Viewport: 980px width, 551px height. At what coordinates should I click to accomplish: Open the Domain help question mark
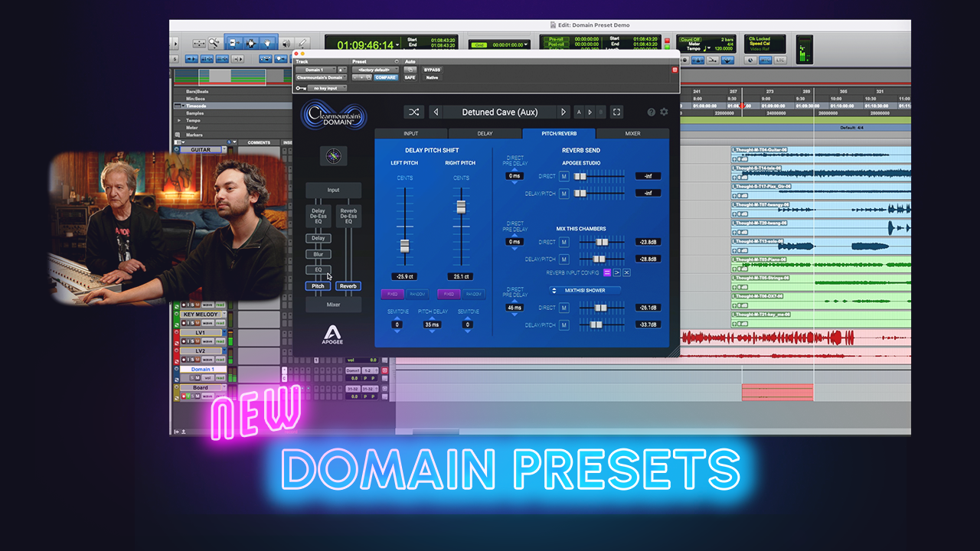point(652,112)
